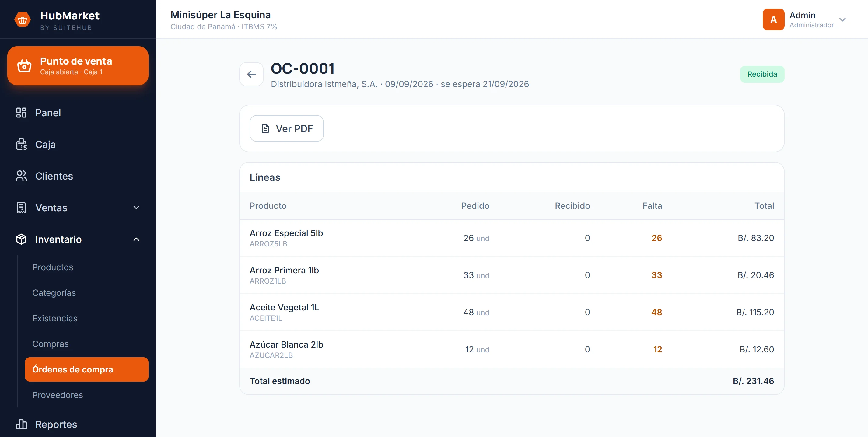
Task: Click the Pedido column header
Action: click(475, 206)
